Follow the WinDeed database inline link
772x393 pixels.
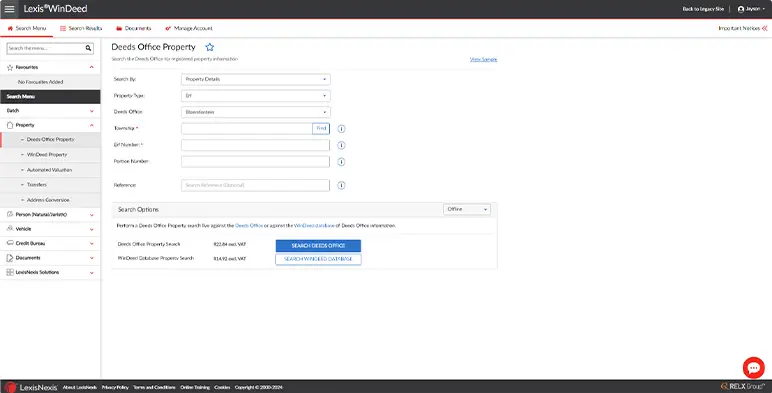click(x=314, y=226)
